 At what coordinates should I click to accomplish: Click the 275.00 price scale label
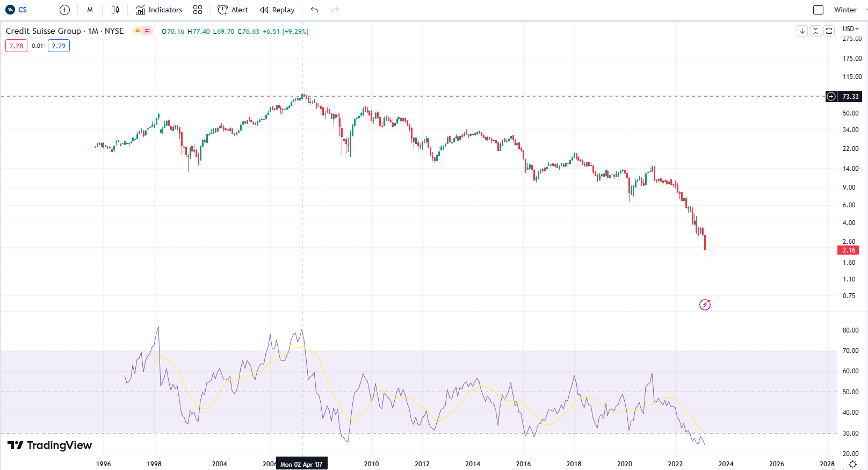point(852,39)
